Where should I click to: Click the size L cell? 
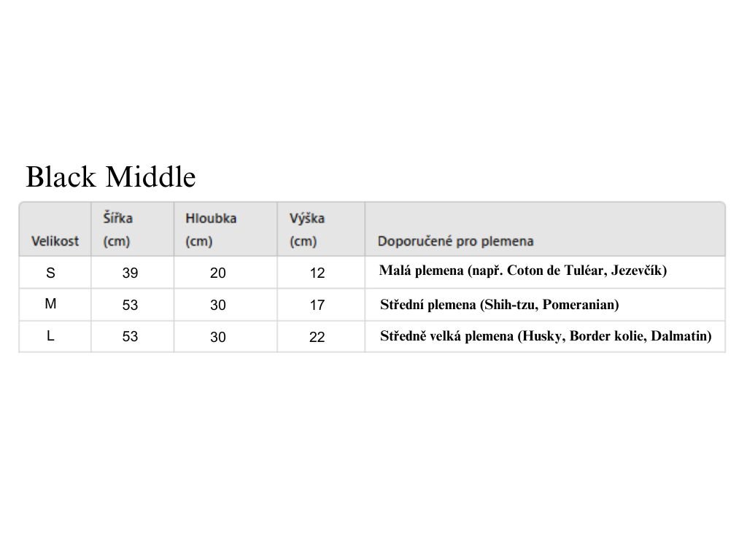coord(50,336)
